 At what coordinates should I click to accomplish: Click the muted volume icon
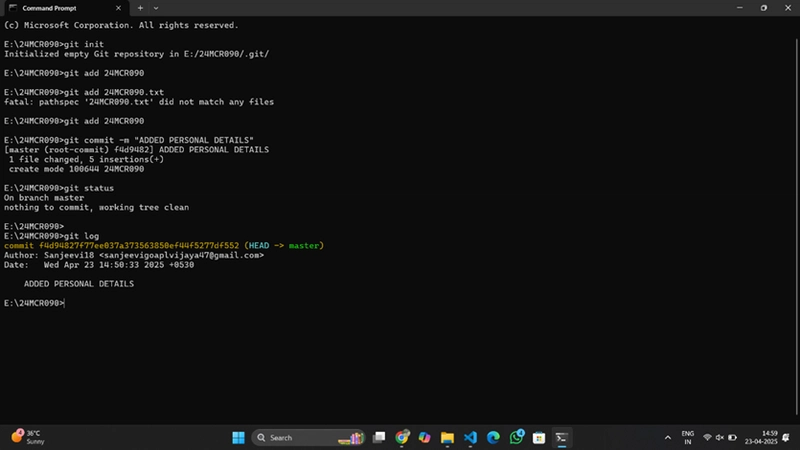pyautogui.click(x=720, y=438)
